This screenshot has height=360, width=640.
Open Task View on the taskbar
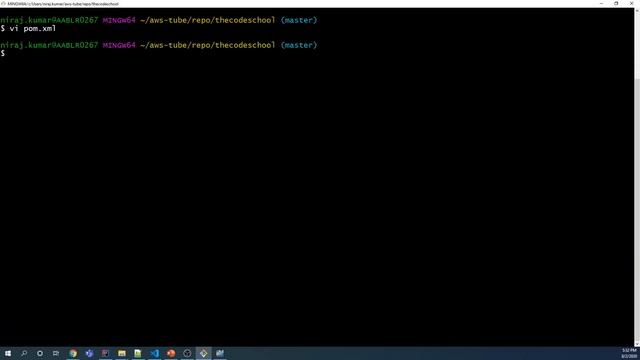click(56, 353)
